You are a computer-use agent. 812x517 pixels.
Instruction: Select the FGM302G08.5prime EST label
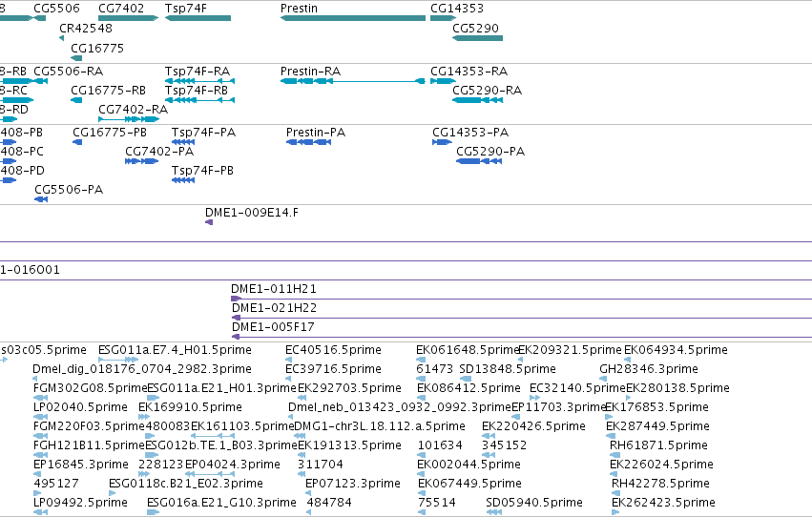90,388
